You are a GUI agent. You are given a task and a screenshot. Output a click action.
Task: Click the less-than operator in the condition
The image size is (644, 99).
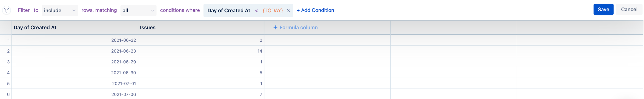pos(256,11)
